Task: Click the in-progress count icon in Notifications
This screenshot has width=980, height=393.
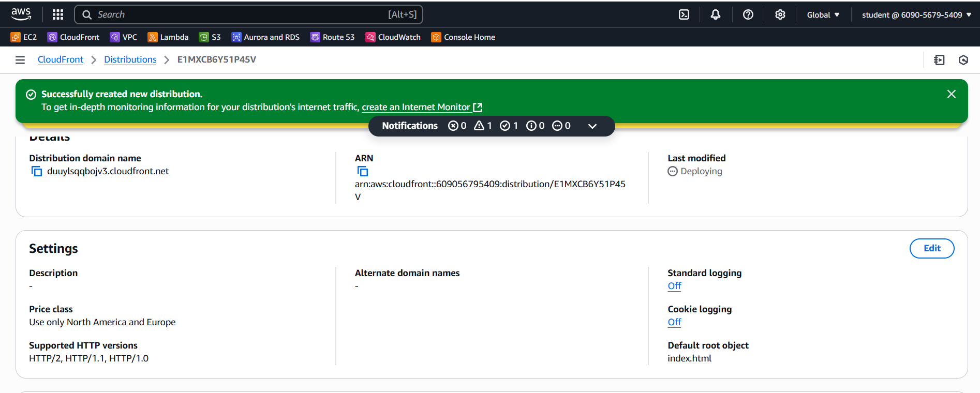Action: 557,126
